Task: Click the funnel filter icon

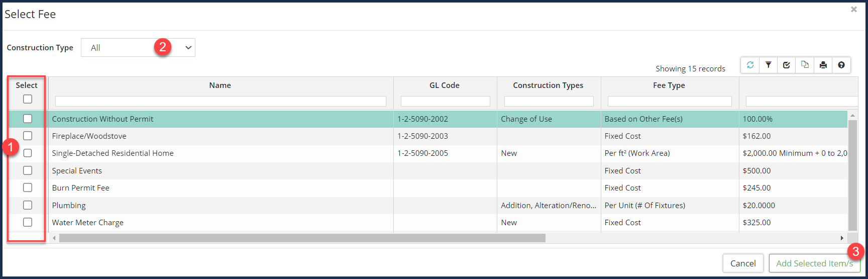Action: pos(769,65)
